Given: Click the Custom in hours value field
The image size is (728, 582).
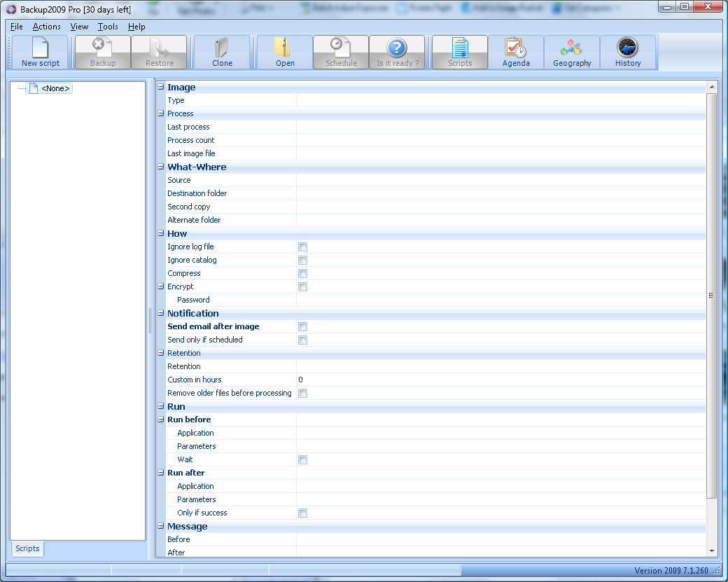Looking at the screenshot, I should tap(501, 380).
